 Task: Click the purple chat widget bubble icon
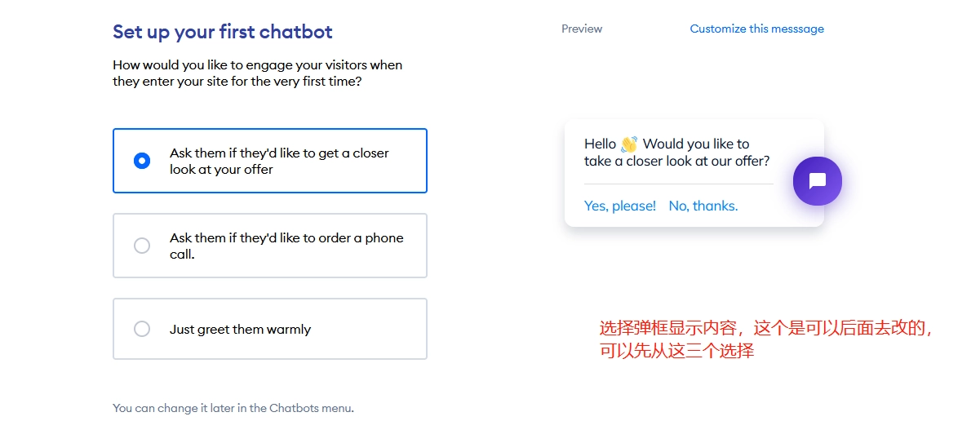pyautogui.click(x=817, y=181)
